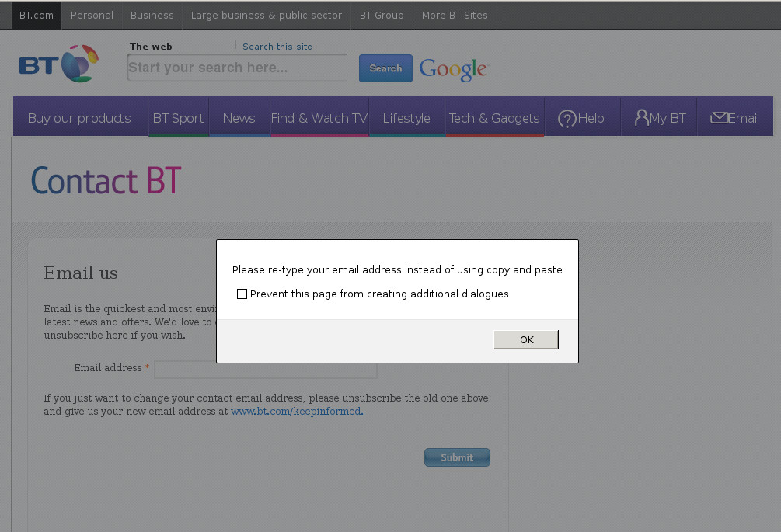Viewport: 781px width, 532px height.
Task: Open BT Group top link
Action: [382, 15]
